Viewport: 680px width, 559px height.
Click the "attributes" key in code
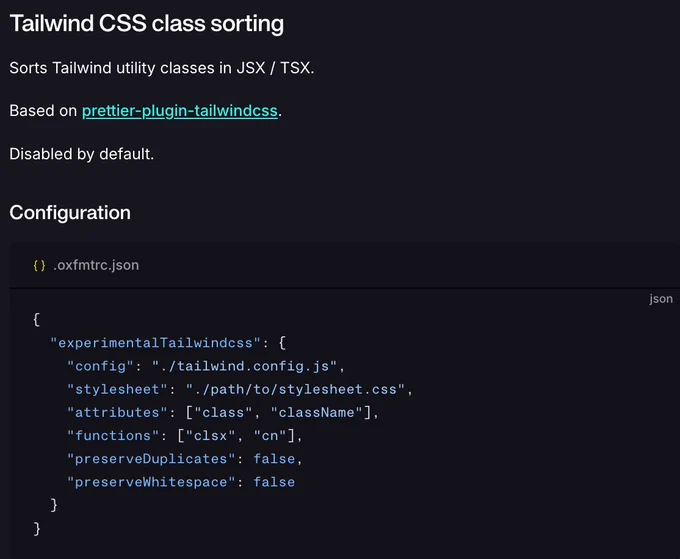click(117, 412)
